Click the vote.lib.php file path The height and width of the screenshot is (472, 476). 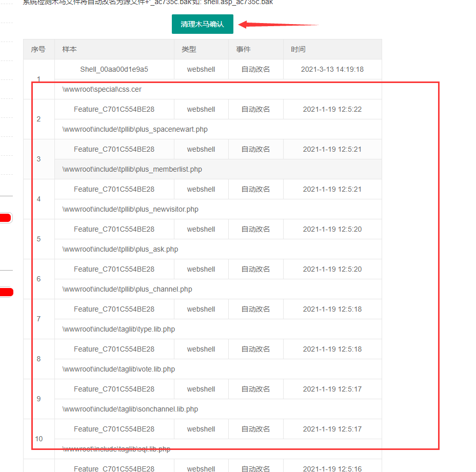(x=118, y=369)
